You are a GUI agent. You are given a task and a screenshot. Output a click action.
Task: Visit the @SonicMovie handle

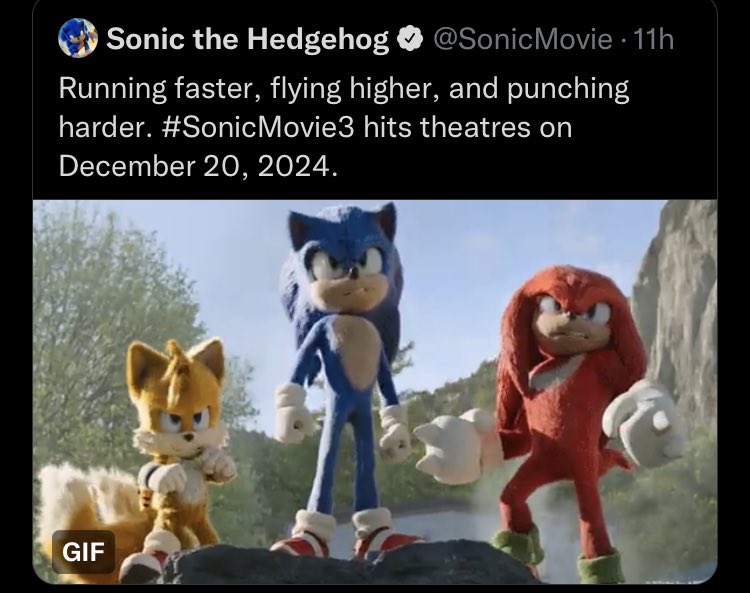523,39
